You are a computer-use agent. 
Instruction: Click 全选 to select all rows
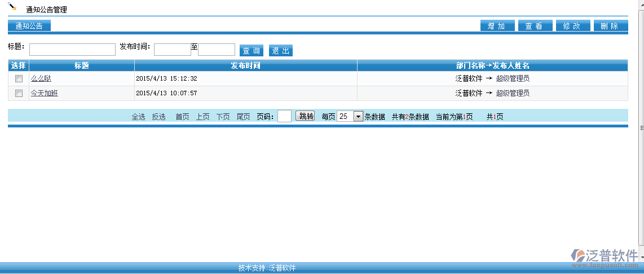pyautogui.click(x=138, y=117)
